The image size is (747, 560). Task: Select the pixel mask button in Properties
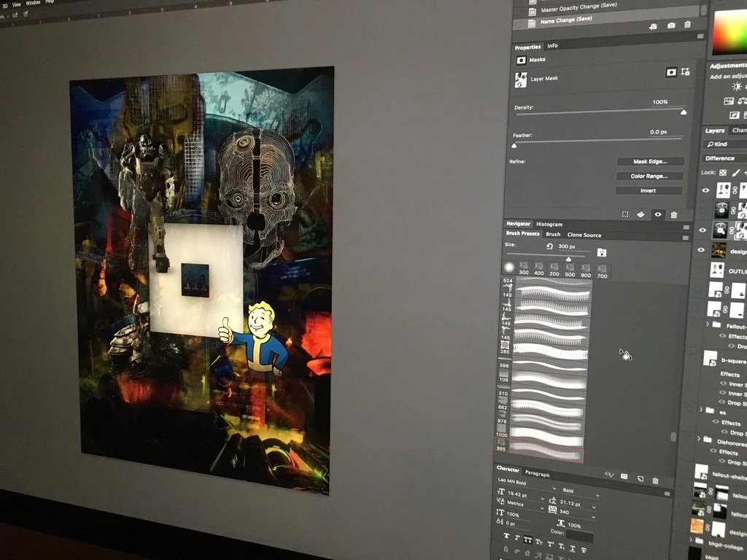click(x=671, y=72)
